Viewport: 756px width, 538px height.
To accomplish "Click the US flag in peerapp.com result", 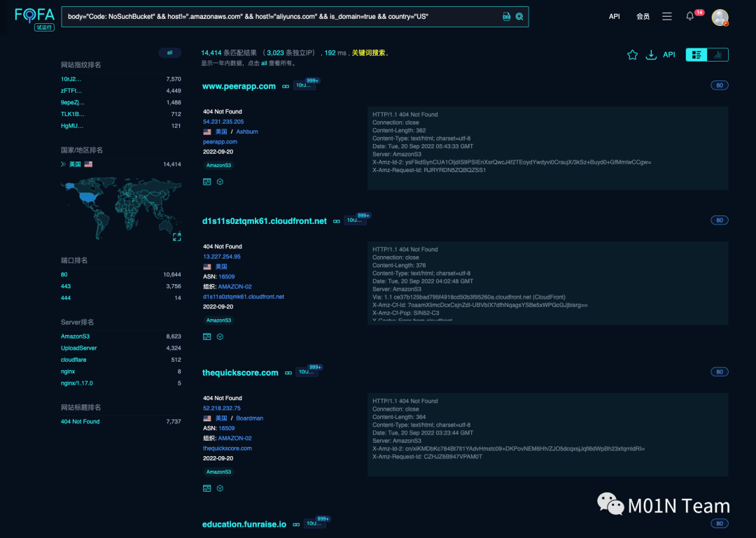I will coord(206,132).
